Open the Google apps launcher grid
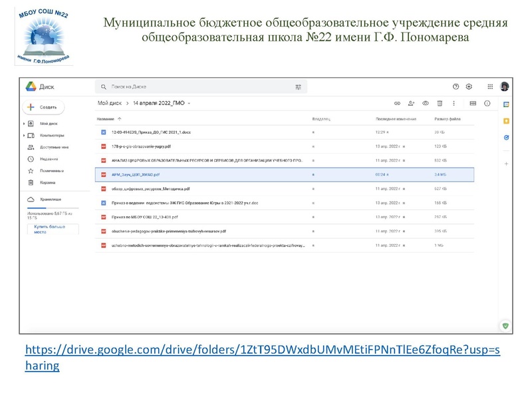This screenshot has width=532, height=399. 489,86
